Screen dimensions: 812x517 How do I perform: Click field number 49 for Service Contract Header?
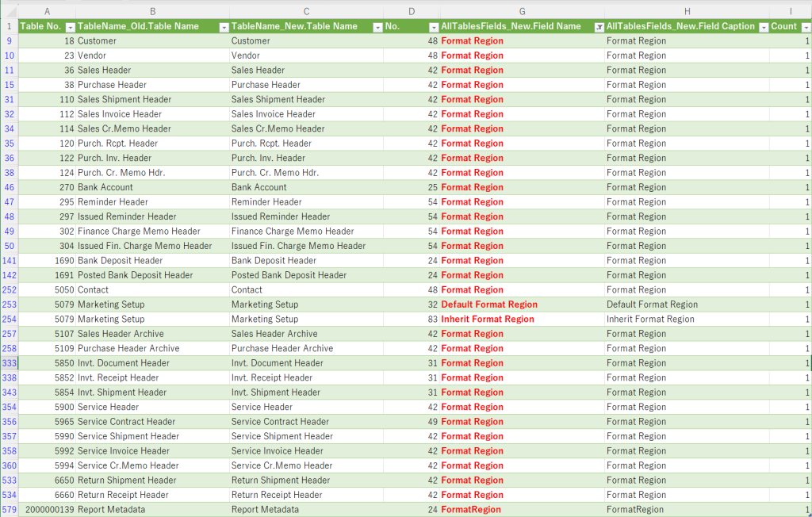[412, 422]
